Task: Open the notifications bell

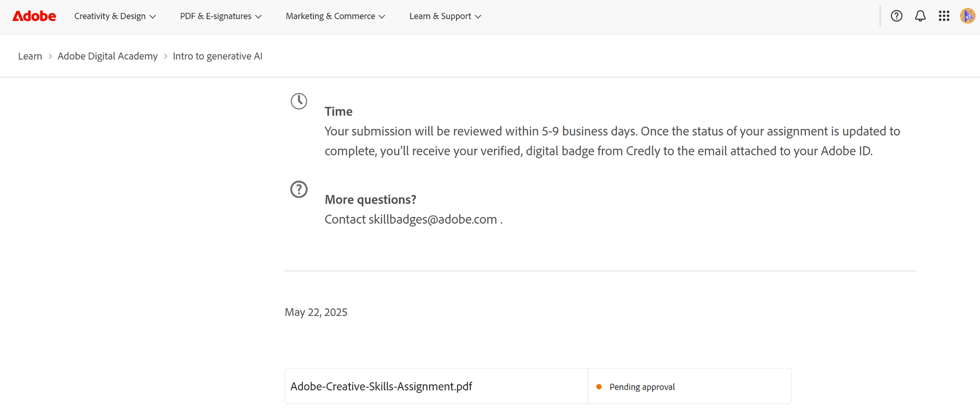Action: (920, 16)
